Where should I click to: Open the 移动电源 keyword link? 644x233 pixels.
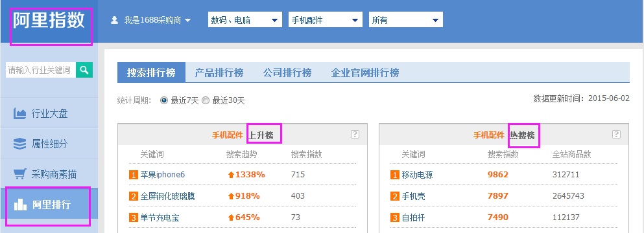tap(417, 175)
